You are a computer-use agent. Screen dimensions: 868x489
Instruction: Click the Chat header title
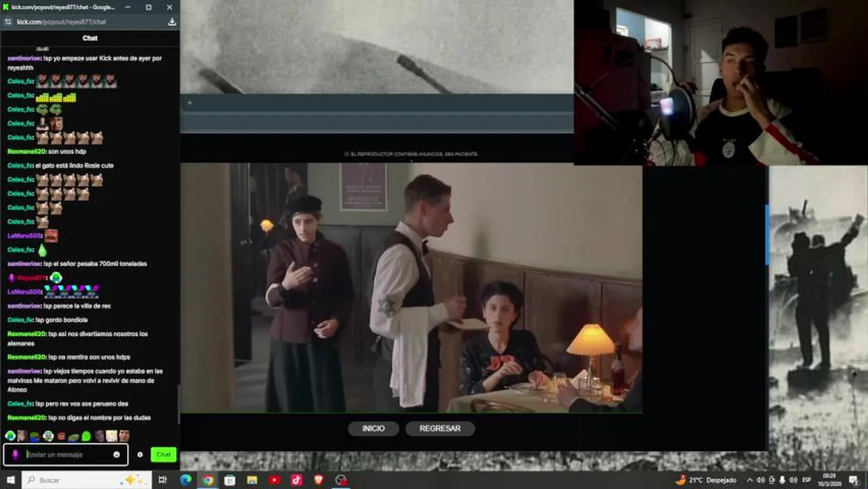pos(90,38)
